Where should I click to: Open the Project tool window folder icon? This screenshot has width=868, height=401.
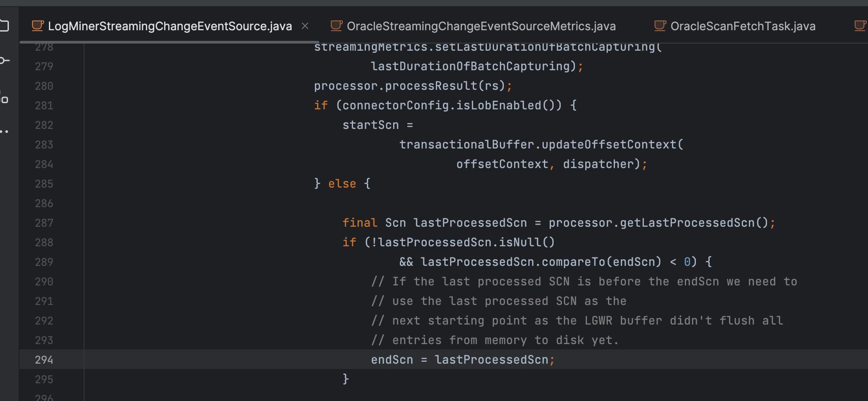pos(4,25)
